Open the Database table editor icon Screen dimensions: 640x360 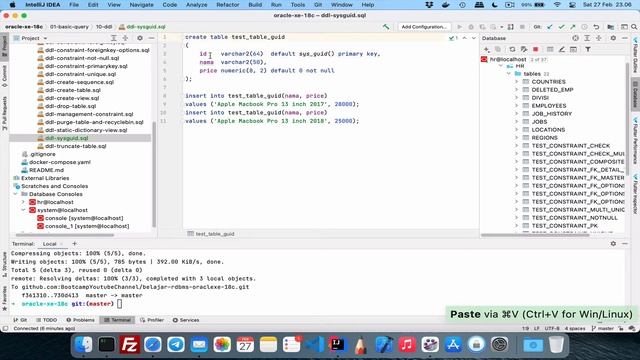coord(550,49)
